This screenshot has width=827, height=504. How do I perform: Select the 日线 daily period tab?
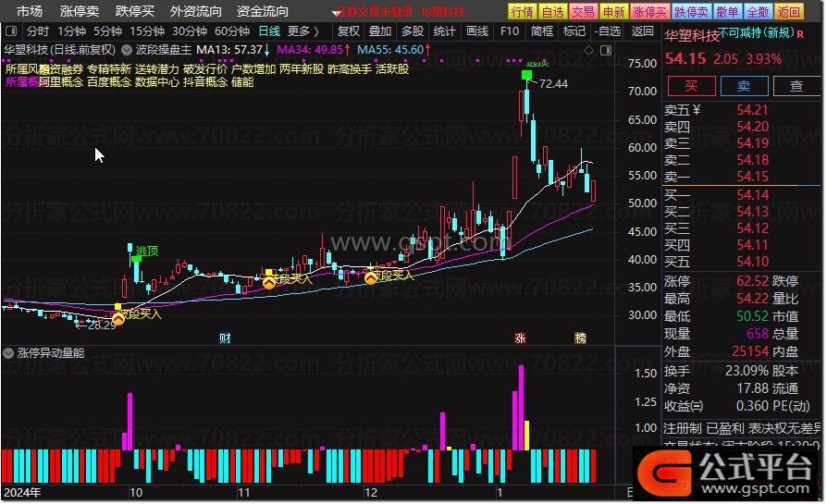click(269, 31)
